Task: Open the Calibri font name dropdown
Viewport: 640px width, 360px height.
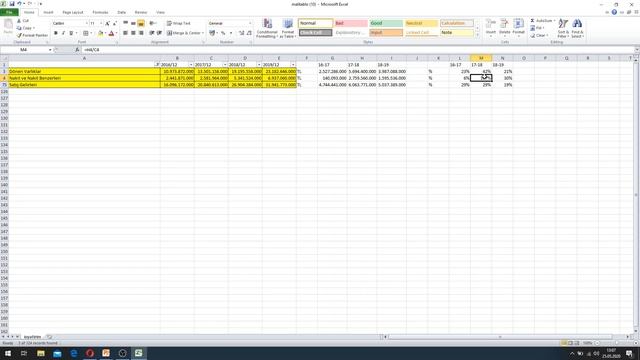Action: 87,24
